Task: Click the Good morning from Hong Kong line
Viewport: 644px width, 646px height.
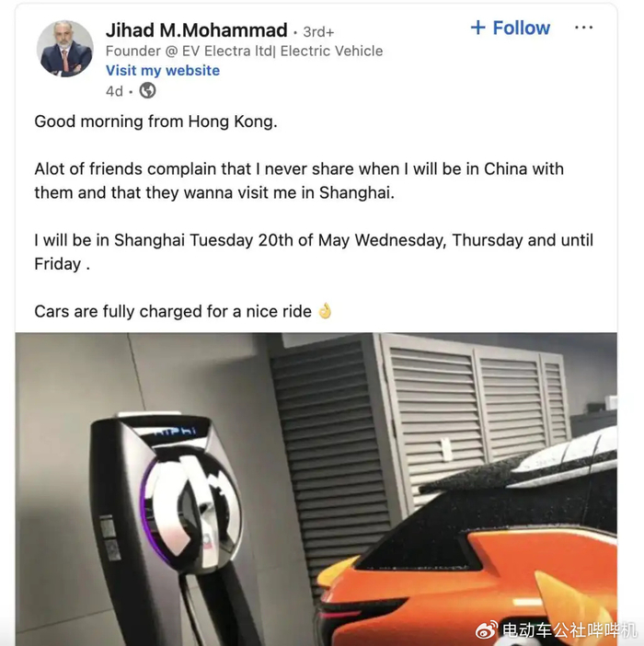Action: tap(156, 121)
